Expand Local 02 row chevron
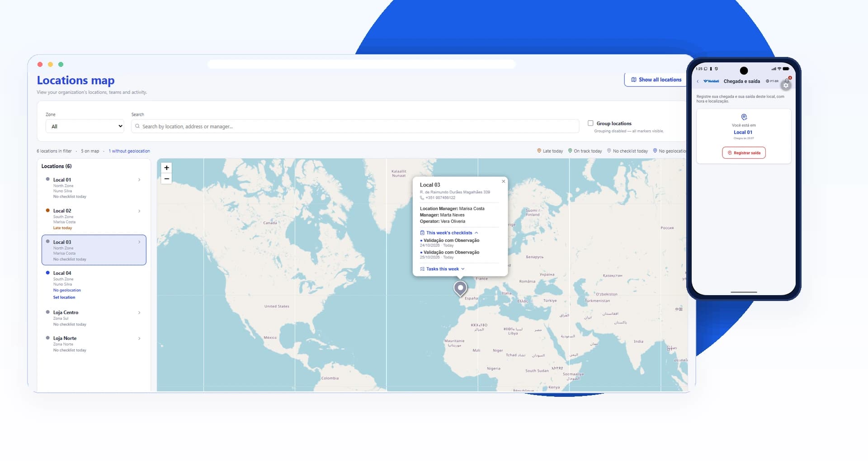The height and width of the screenshot is (461, 868). pos(139,211)
